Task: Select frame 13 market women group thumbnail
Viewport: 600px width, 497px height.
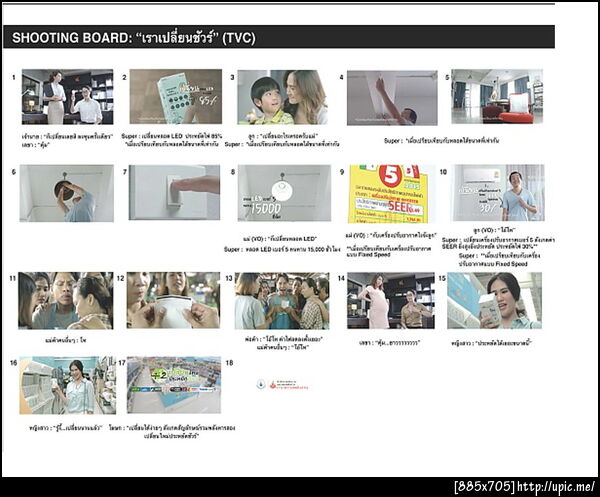Action: [x=282, y=301]
